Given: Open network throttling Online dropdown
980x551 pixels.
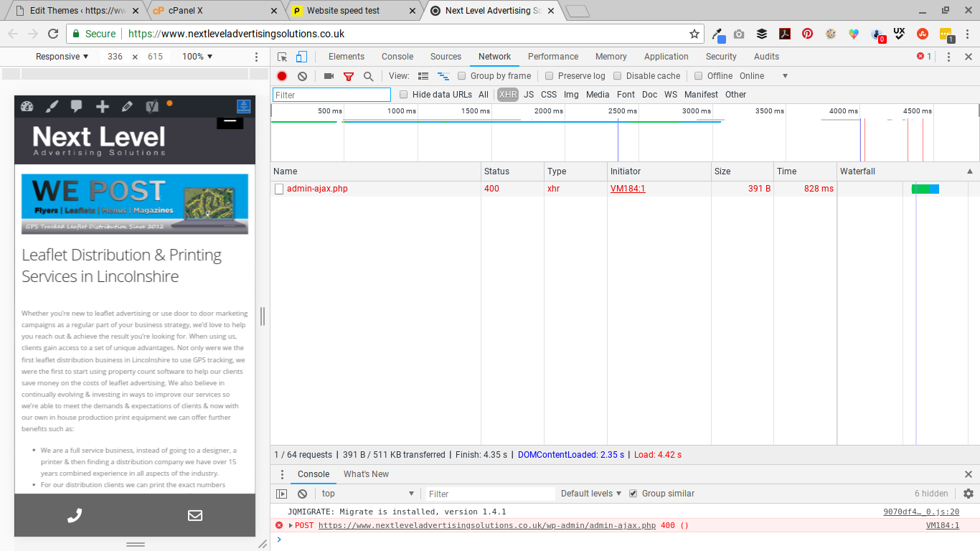Looking at the screenshot, I should pyautogui.click(x=763, y=76).
